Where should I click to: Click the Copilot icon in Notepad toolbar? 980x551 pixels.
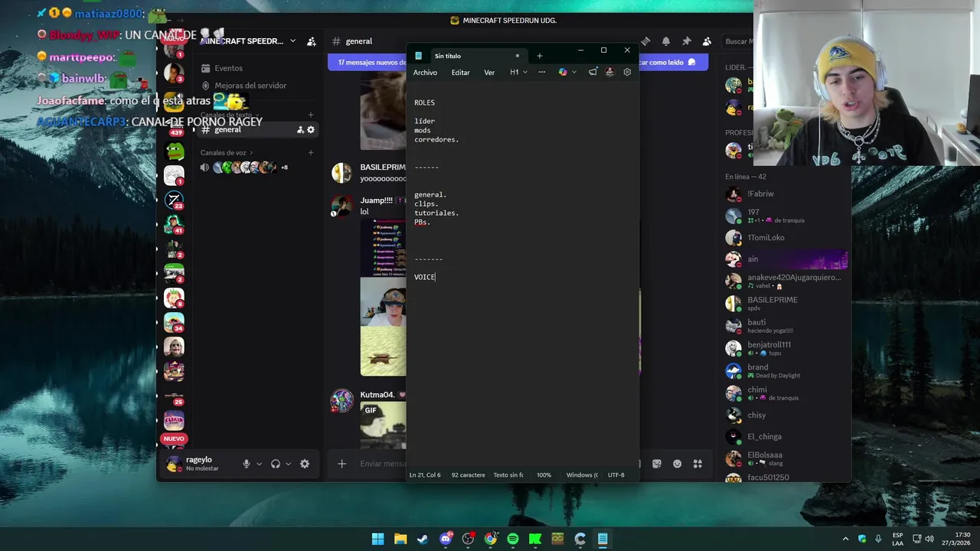click(x=563, y=72)
